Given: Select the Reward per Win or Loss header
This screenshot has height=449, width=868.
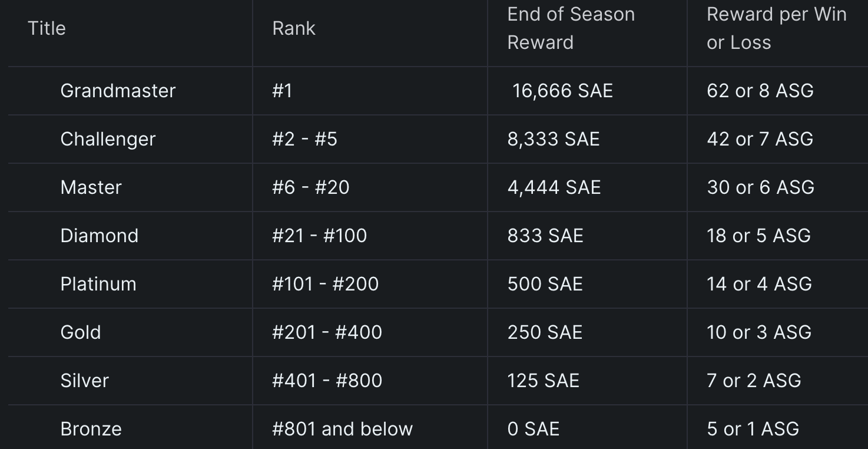Looking at the screenshot, I should pyautogui.click(x=777, y=28).
